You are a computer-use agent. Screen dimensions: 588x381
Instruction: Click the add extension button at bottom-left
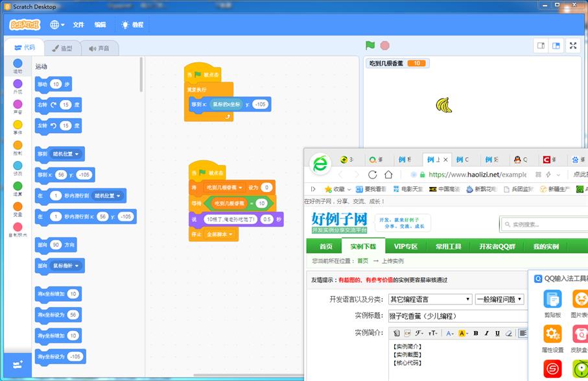click(x=17, y=365)
